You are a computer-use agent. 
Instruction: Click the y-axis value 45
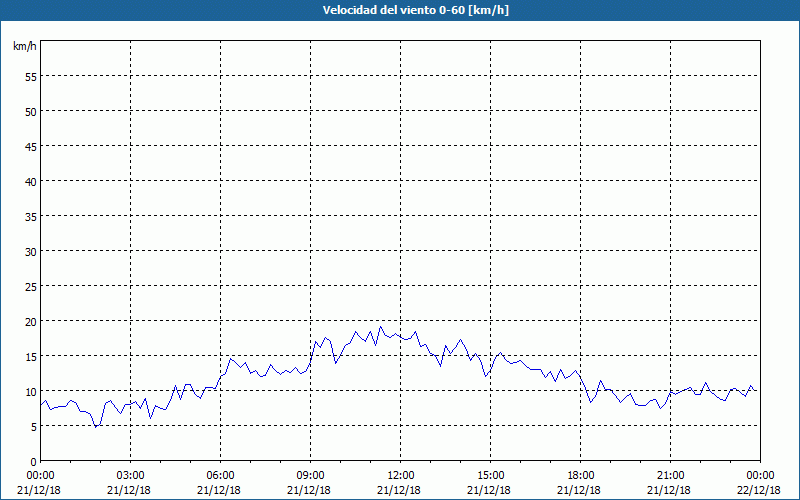point(31,146)
